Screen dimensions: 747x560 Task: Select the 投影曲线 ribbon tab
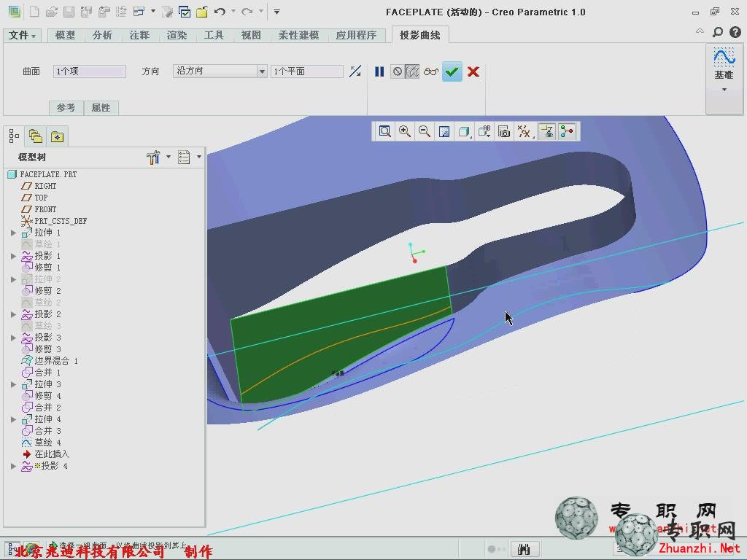[x=419, y=35]
